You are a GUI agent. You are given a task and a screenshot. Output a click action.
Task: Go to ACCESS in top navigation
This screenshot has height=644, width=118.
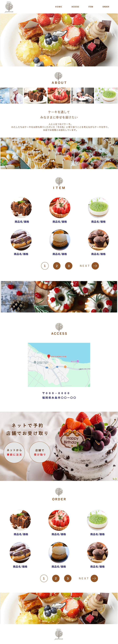point(75,7)
